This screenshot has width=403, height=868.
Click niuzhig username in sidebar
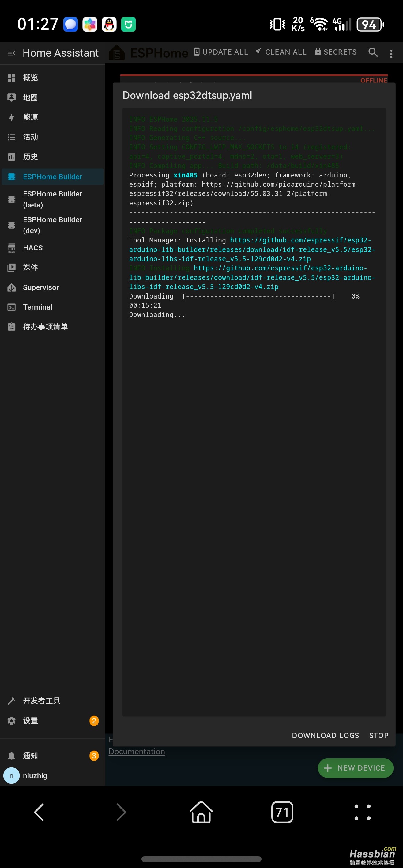[x=35, y=776]
